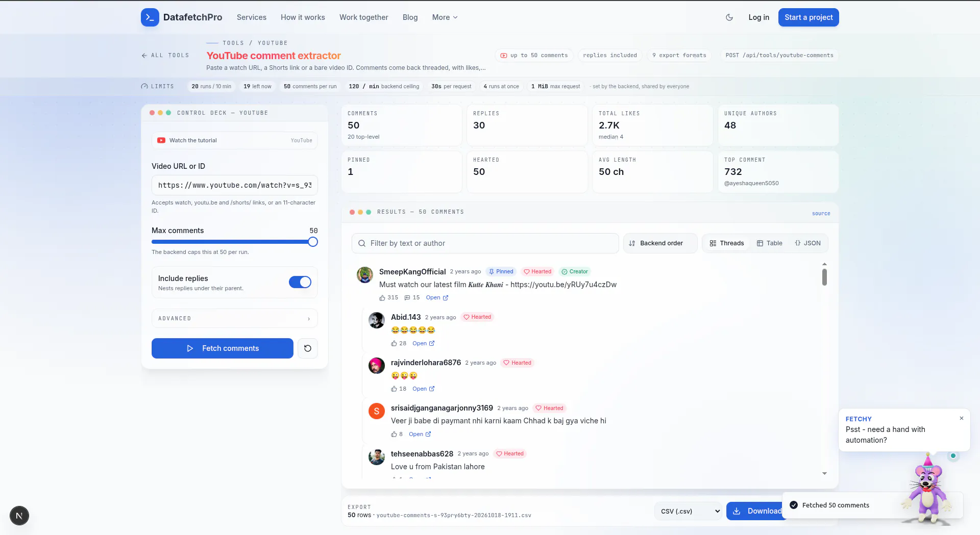Click thumbs-up icon showing 28 likes
980x535 pixels.
pyautogui.click(x=394, y=344)
